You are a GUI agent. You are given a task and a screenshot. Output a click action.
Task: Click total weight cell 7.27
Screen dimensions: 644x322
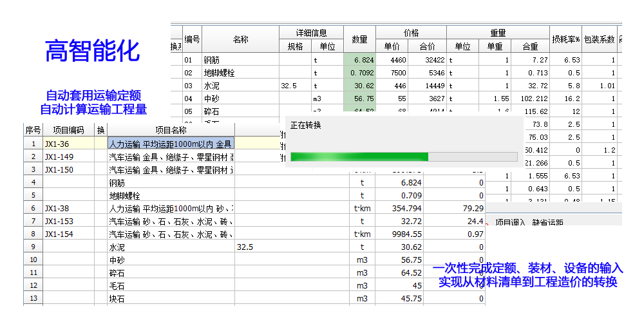(530, 60)
